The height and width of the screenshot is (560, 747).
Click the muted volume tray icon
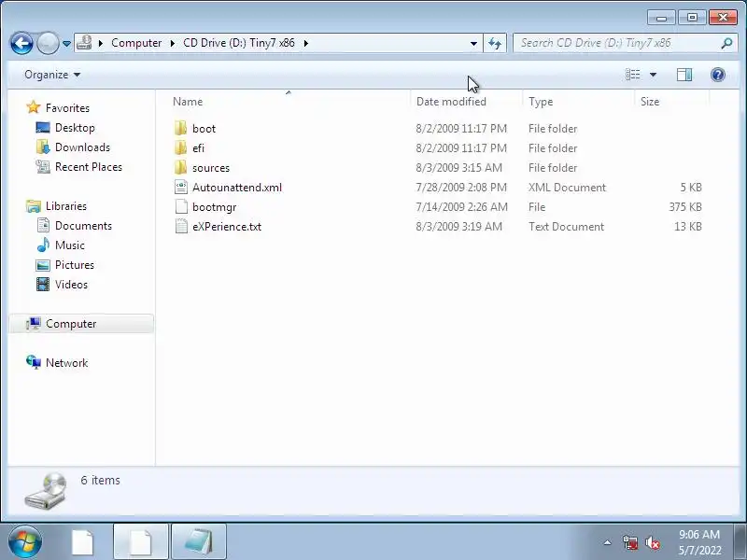[652, 542]
